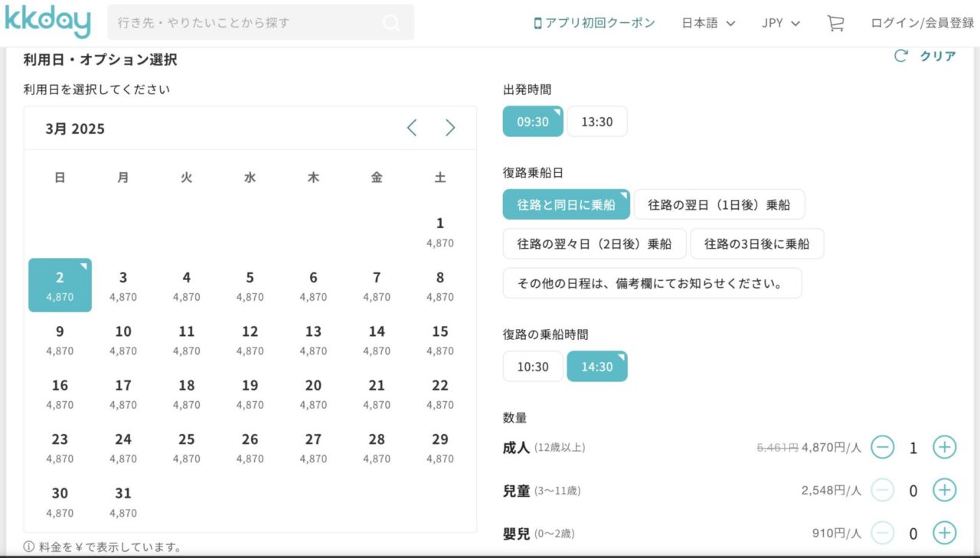Choose March 23 date cell
980x558 pixels.
click(60, 447)
